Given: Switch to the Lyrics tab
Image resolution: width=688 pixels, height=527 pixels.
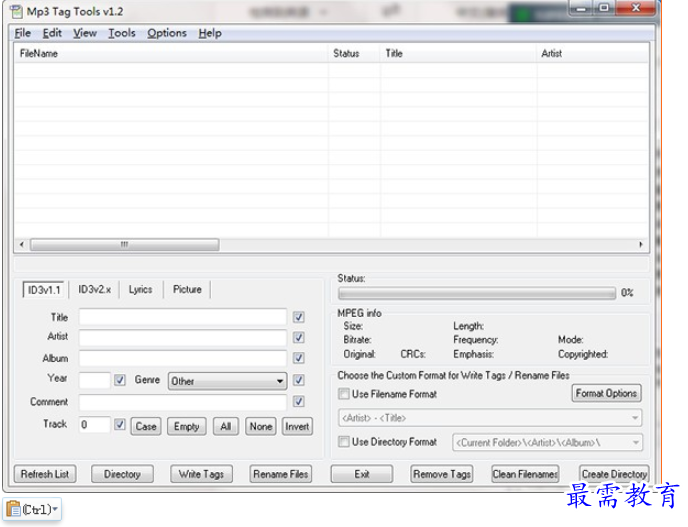Looking at the screenshot, I should click(x=140, y=290).
